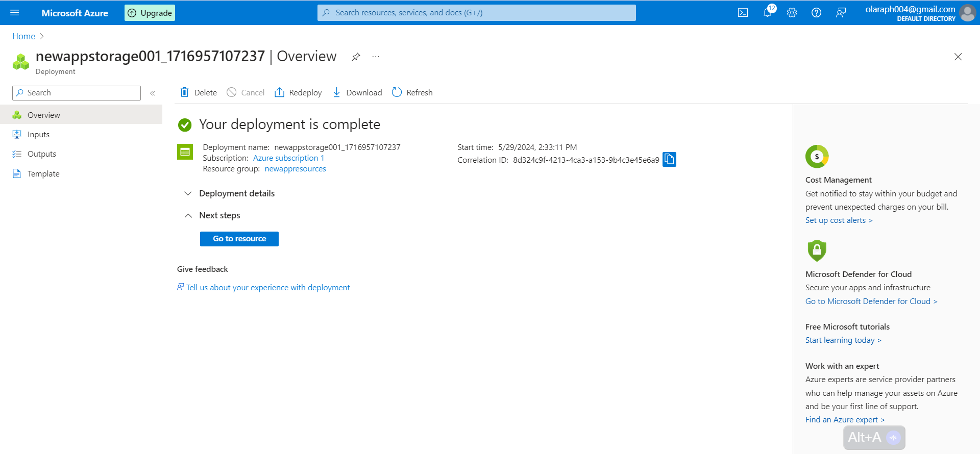Open the feedback icon in top bar
This screenshot has width=980, height=454.
[841, 13]
